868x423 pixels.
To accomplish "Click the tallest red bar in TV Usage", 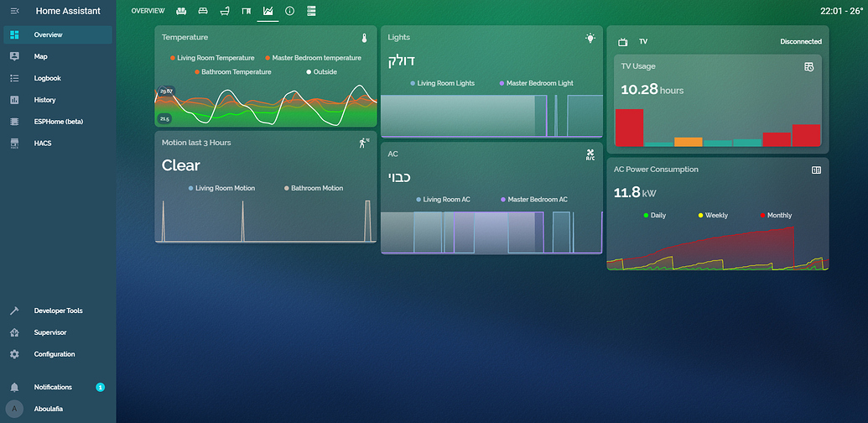I will tap(629, 128).
